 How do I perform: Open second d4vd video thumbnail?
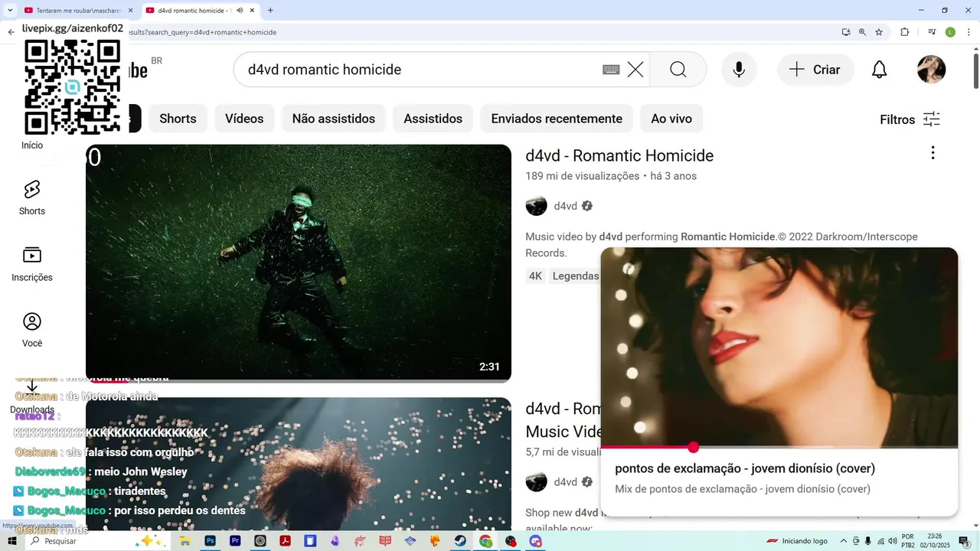(298, 464)
